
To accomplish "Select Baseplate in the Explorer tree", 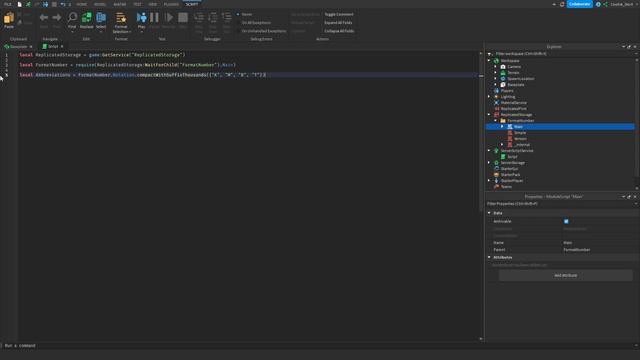I will click(x=516, y=84).
